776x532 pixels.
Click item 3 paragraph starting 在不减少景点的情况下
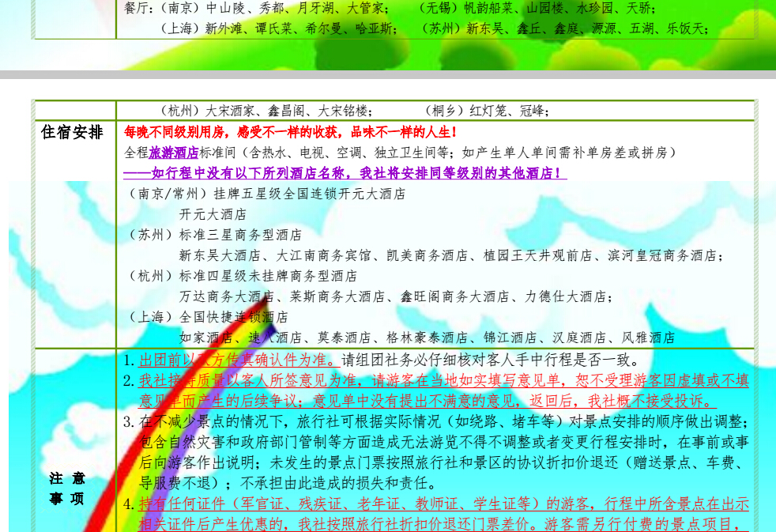[443, 421]
